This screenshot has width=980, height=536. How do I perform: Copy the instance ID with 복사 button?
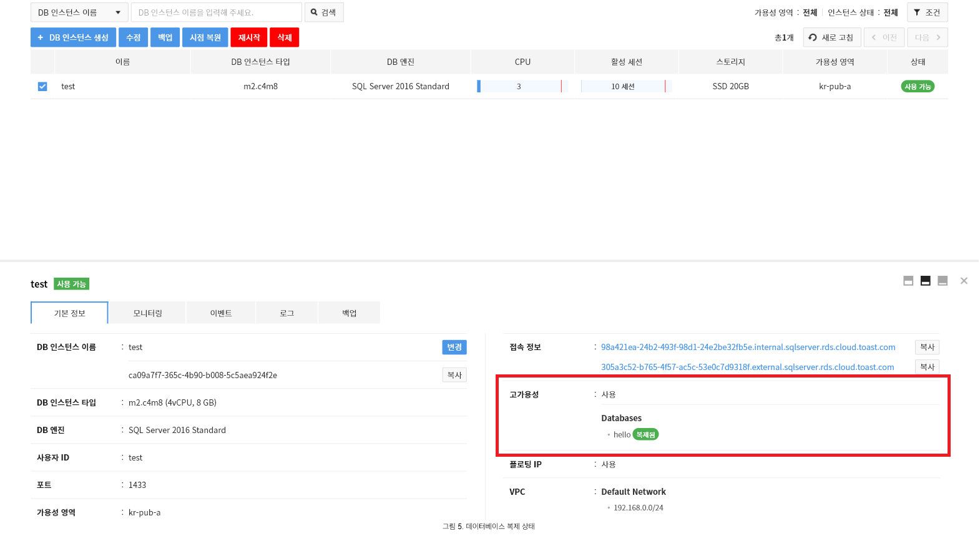coord(454,375)
